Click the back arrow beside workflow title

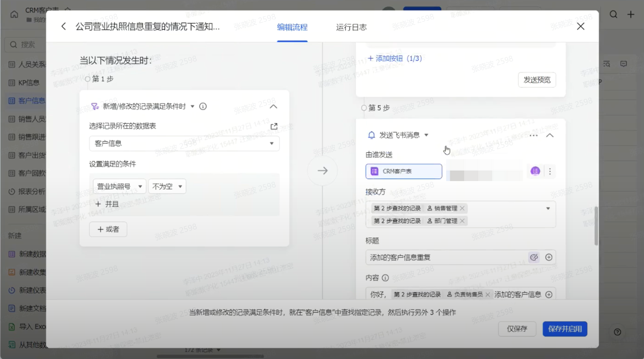point(63,27)
